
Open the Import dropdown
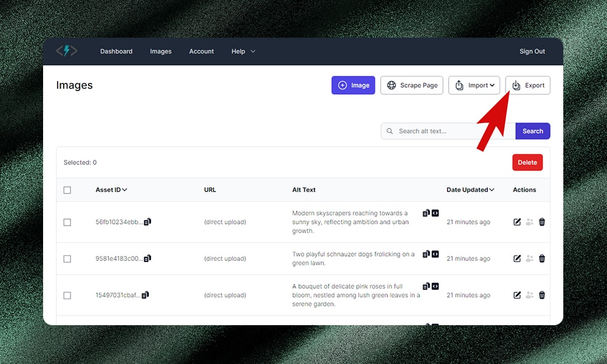pyautogui.click(x=474, y=85)
